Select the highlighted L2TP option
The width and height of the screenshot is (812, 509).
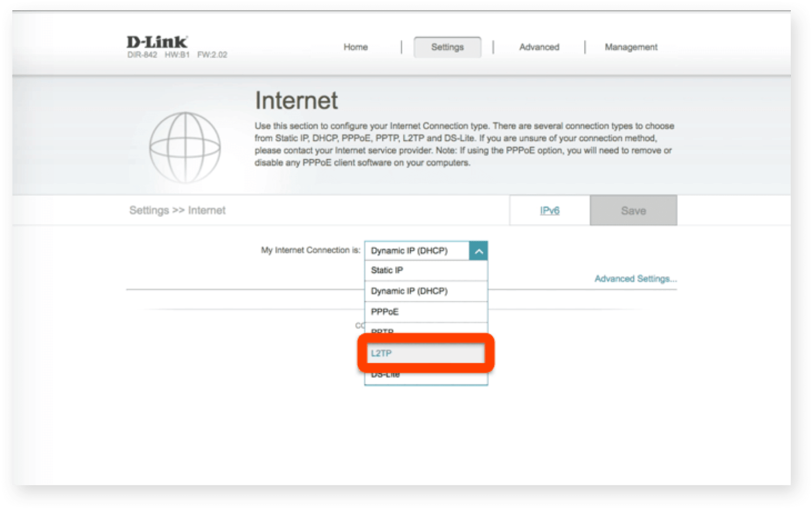[425, 353]
